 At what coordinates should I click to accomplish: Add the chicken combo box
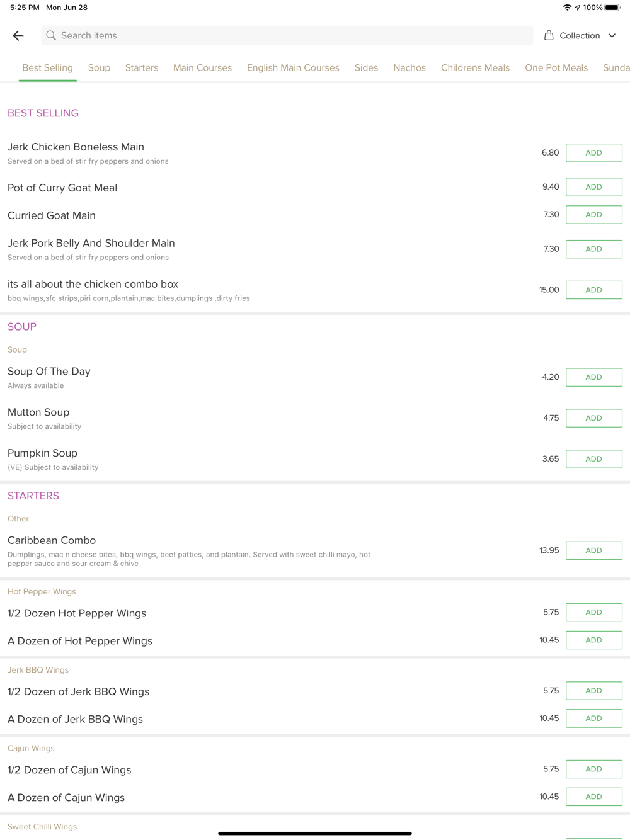click(x=593, y=290)
